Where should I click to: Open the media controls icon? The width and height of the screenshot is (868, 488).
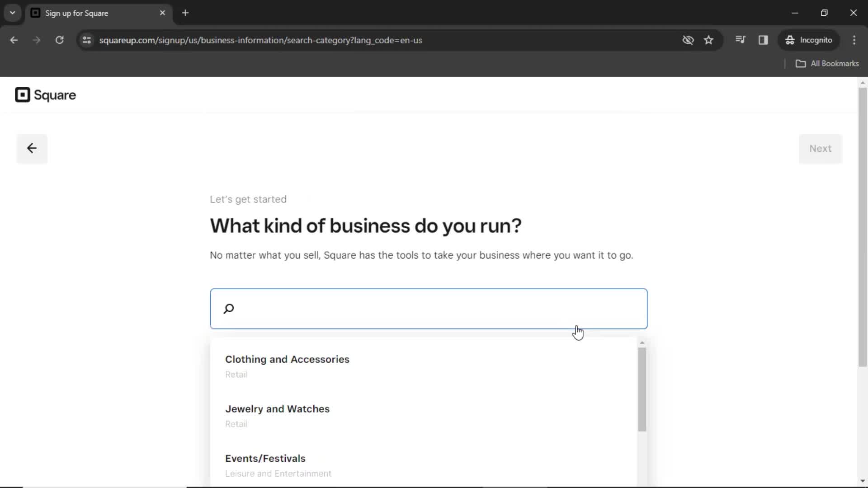click(x=740, y=40)
